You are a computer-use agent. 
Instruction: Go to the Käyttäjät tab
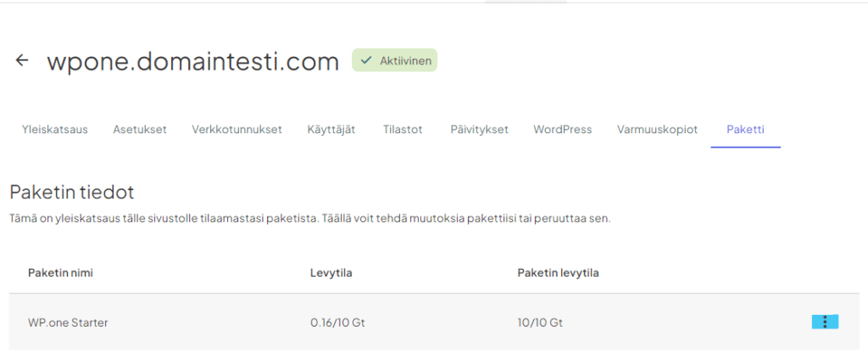331,130
